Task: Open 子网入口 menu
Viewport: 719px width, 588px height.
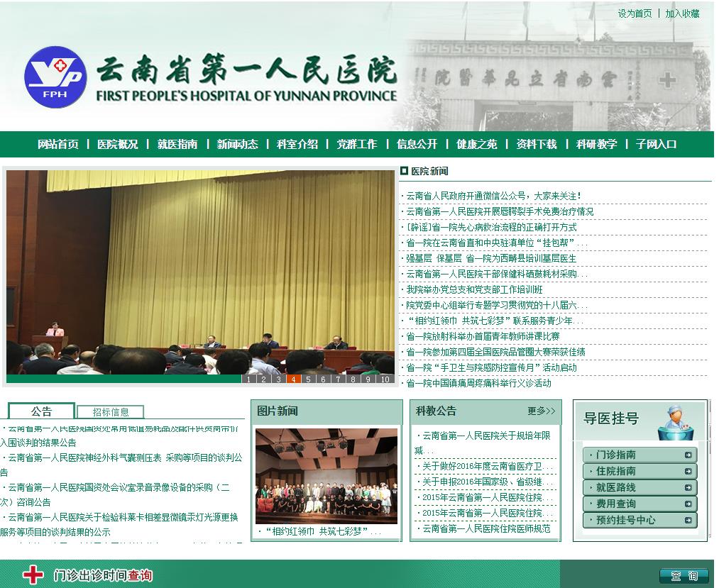Action: pyautogui.click(x=656, y=145)
